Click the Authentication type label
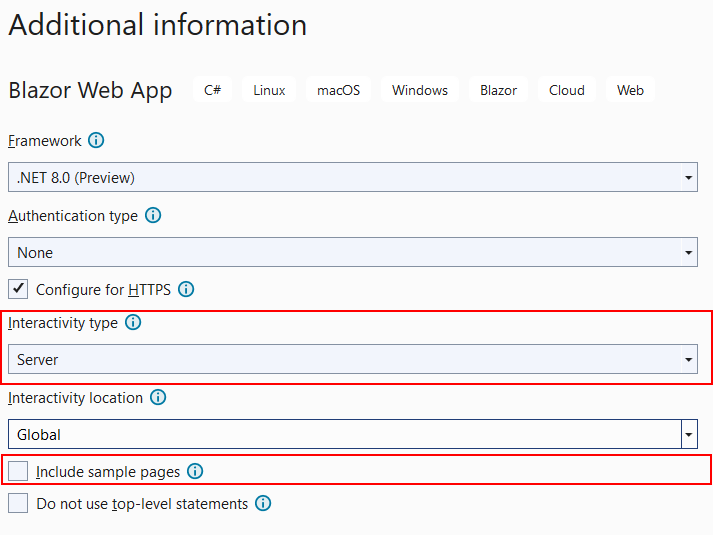Image resolution: width=713 pixels, height=535 pixels. click(73, 216)
